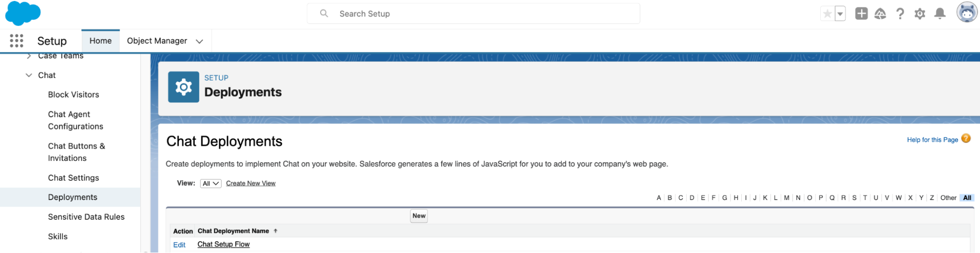Click the Salesforce cloud logo
Image resolution: width=980 pixels, height=253 pixels.
[23, 13]
